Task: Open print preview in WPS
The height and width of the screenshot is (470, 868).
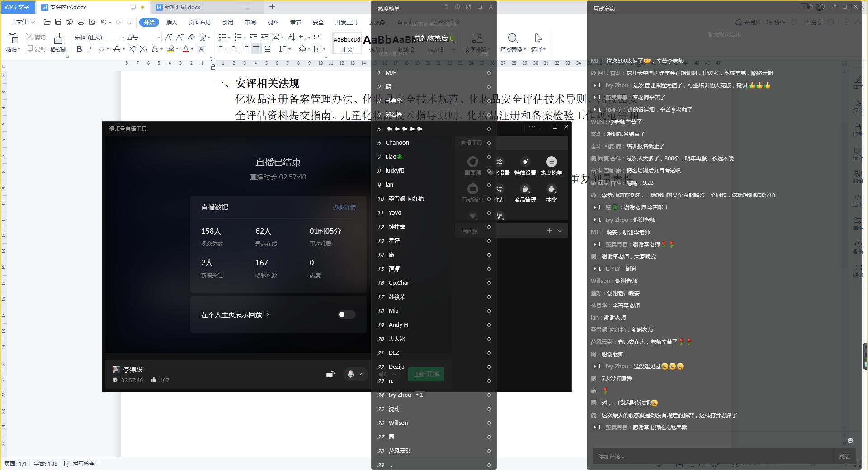Action: (x=92, y=22)
